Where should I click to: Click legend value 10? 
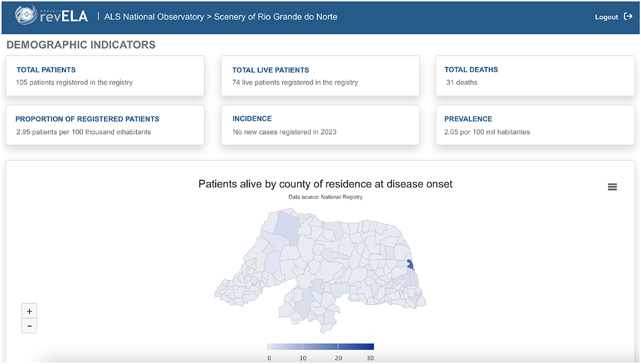tap(303, 358)
